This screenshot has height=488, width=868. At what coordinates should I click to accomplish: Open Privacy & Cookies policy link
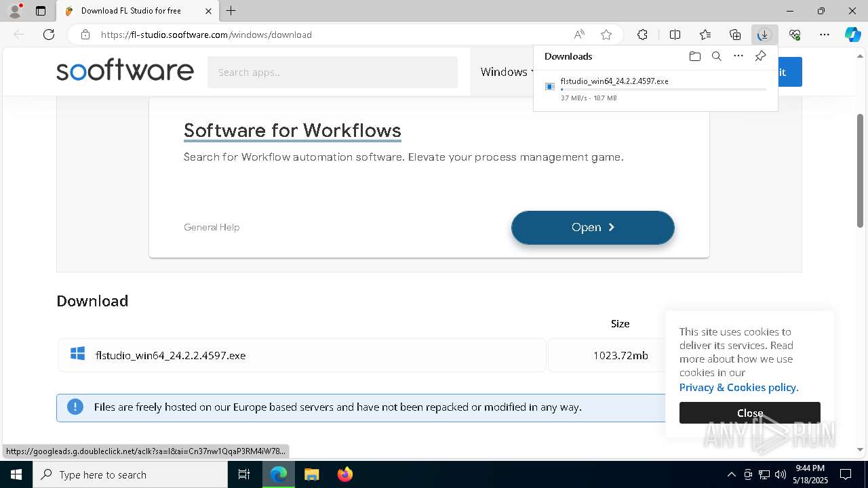coord(738,387)
